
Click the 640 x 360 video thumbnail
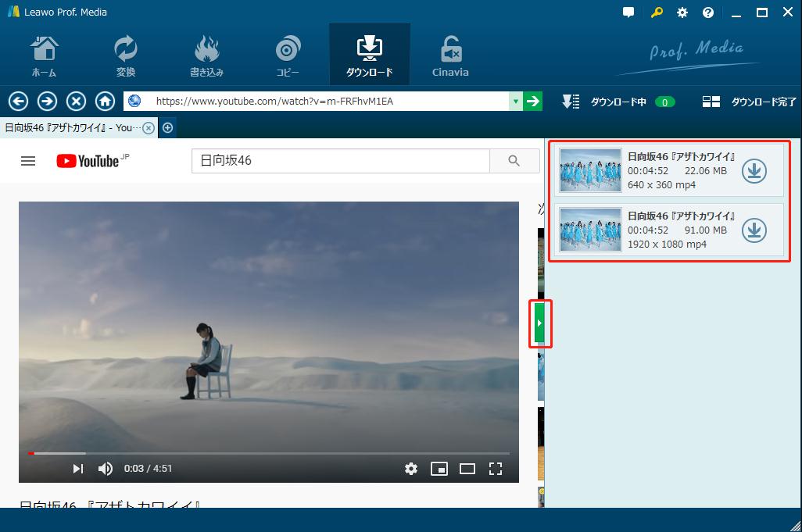[x=590, y=170]
